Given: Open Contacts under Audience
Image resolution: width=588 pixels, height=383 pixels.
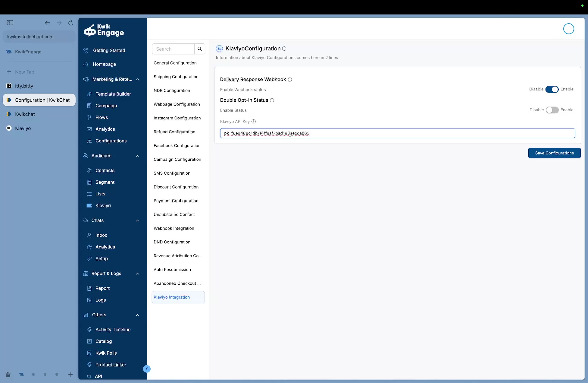Looking at the screenshot, I should tap(105, 171).
